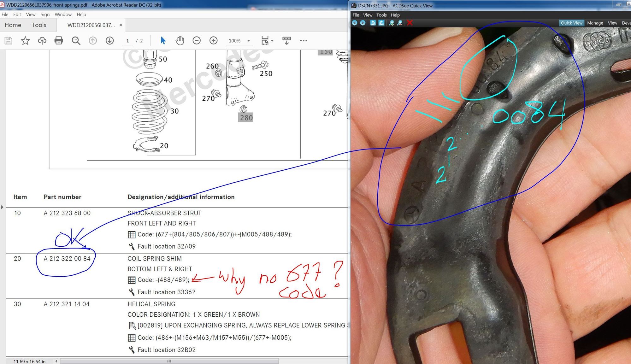Click the Print file icon in Acrobat
Screen dimensions: 631x364
coord(59,40)
